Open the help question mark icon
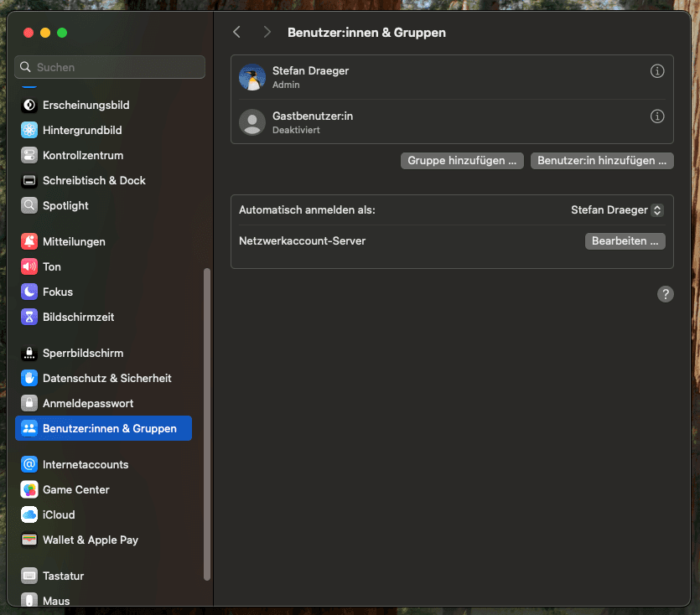The height and width of the screenshot is (615, 700). click(x=666, y=294)
